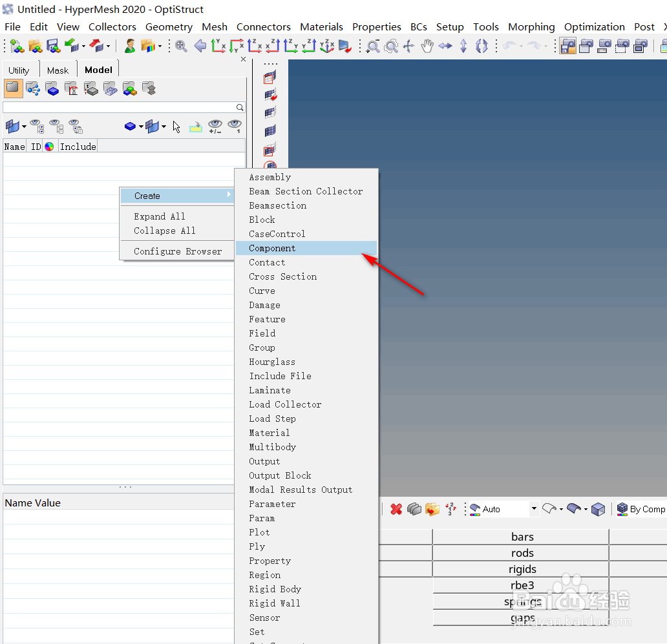Open the User Profiles person icon
Screen dimensions: 667x644
(130, 46)
